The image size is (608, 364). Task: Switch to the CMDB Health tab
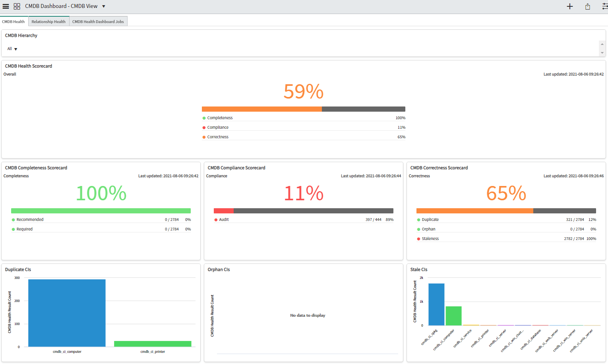coord(13,21)
